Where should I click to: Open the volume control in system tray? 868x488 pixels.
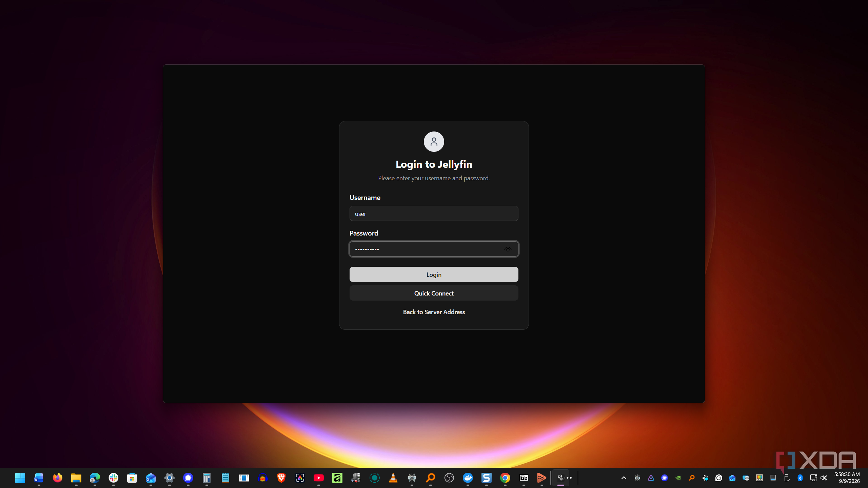[824, 478]
